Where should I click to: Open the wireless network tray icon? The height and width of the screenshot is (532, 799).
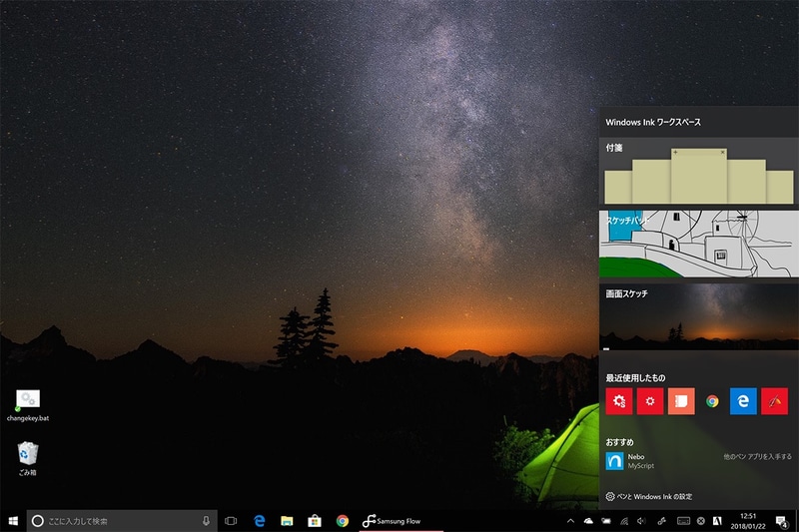tap(624, 521)
